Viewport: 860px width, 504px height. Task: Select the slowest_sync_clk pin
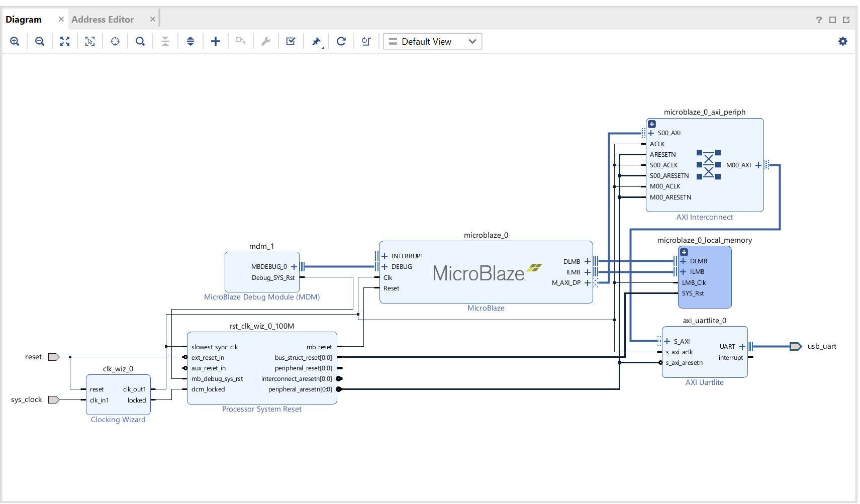tap(215, 347)
